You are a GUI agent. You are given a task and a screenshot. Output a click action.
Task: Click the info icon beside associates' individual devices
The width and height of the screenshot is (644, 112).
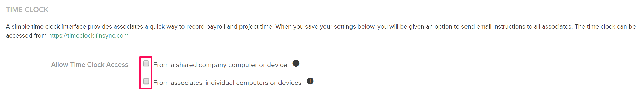click(310, 81)
